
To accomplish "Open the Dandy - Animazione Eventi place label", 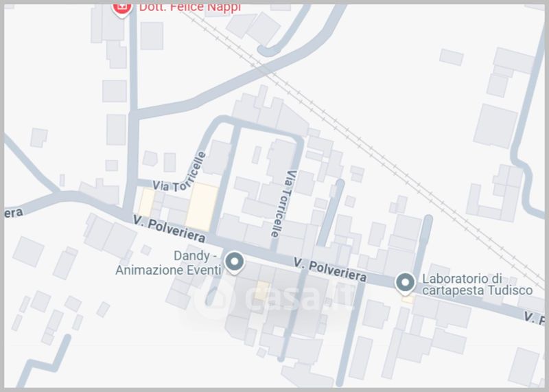I will pos(168,263).
